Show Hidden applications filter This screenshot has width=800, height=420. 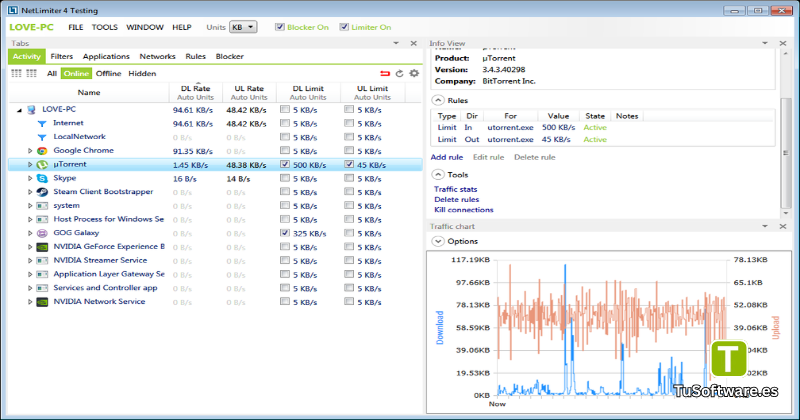coord(142,73)
